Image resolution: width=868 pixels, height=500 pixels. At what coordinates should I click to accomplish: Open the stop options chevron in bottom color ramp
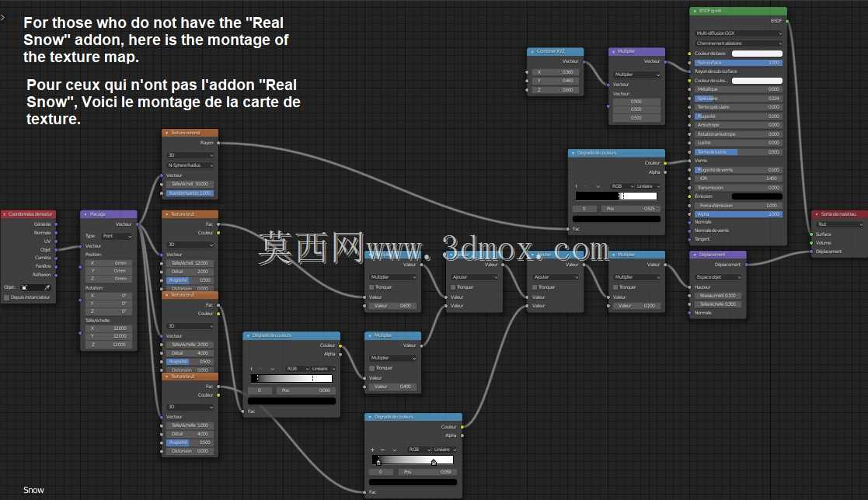click(395, 450)
